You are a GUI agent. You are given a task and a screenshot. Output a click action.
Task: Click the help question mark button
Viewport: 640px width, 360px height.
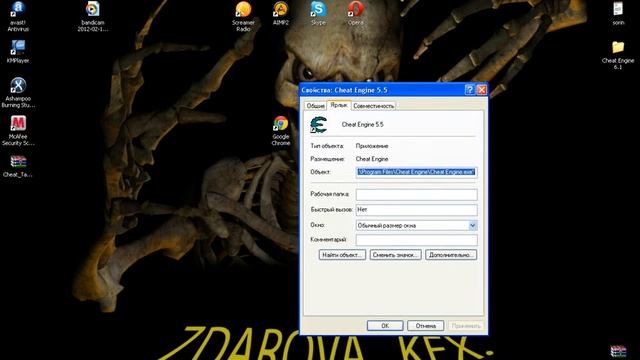click(x=470, y=90)
